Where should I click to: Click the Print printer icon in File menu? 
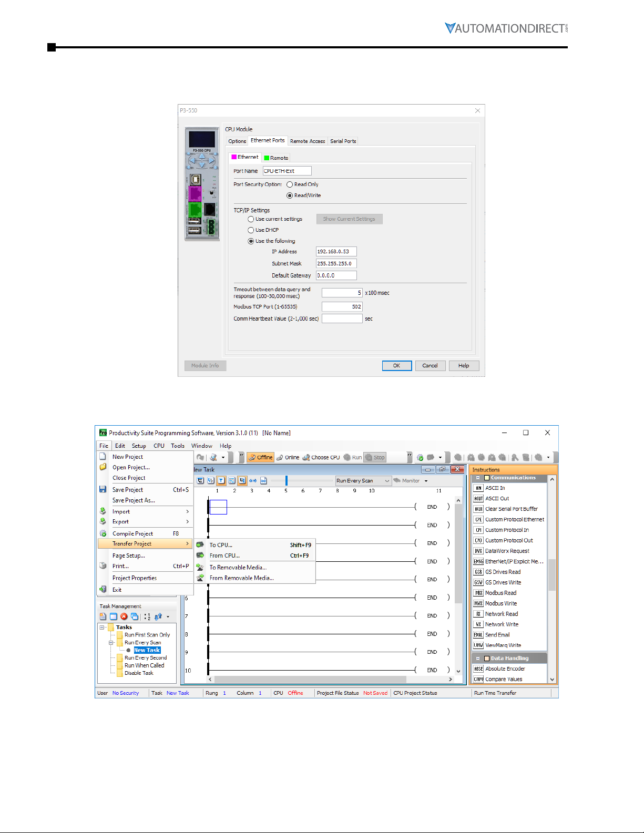[103, 566]
